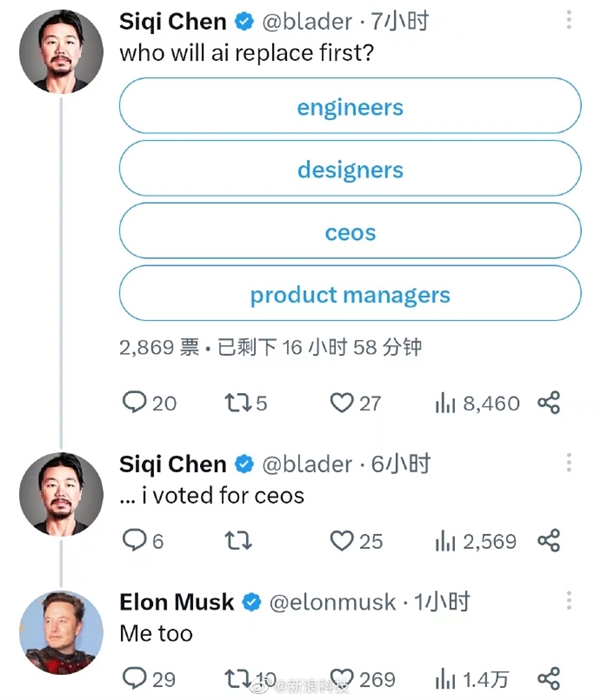The width and height of the screenshot is (600, 700).
Task: Reply to Elon Musk's 'Me too' tweet
Action: pos(134,679)
